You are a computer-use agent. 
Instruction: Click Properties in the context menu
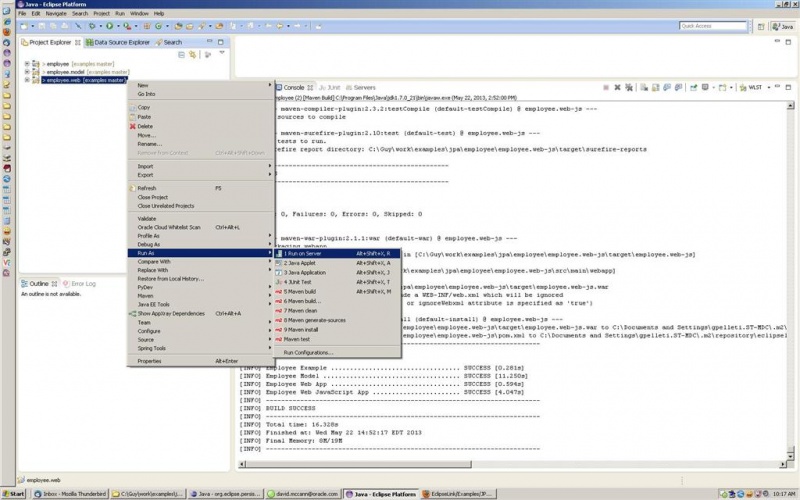pos(201,361)
